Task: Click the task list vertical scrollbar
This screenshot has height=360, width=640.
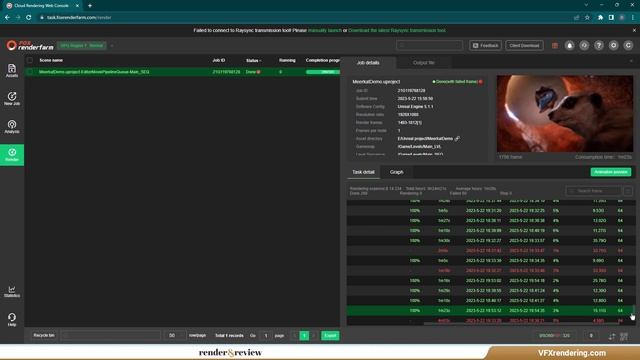Action: coord(633,310)
